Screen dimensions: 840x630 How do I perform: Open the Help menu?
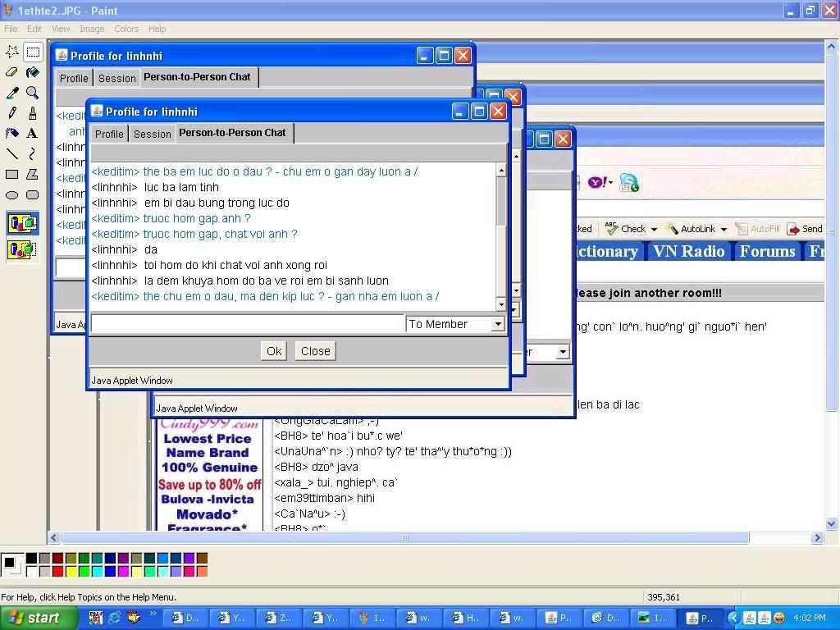(x=157, y=29)
